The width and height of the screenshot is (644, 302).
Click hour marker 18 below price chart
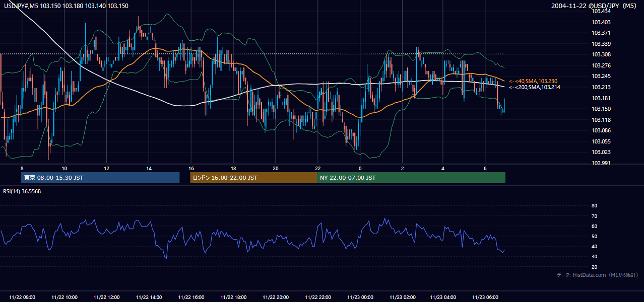coord(233,168)
